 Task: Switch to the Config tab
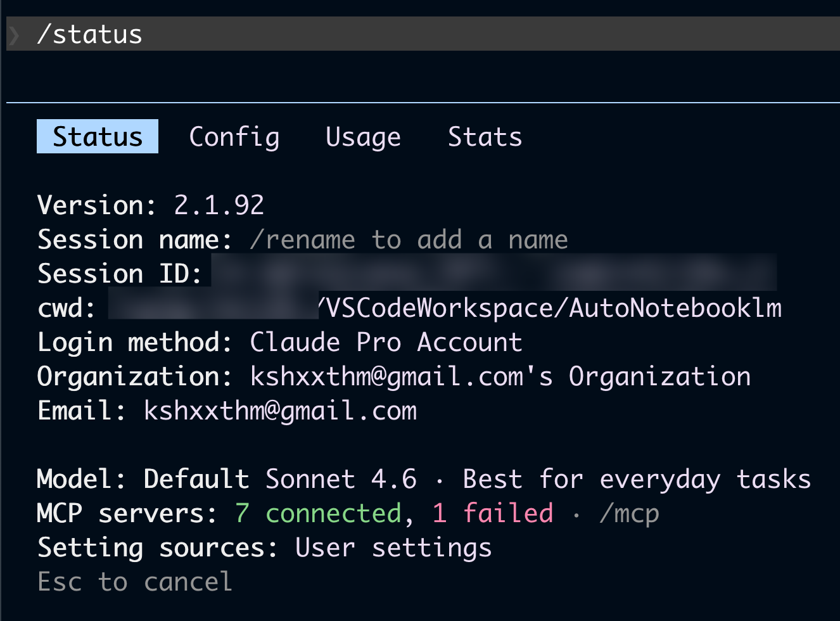[234, 137]
